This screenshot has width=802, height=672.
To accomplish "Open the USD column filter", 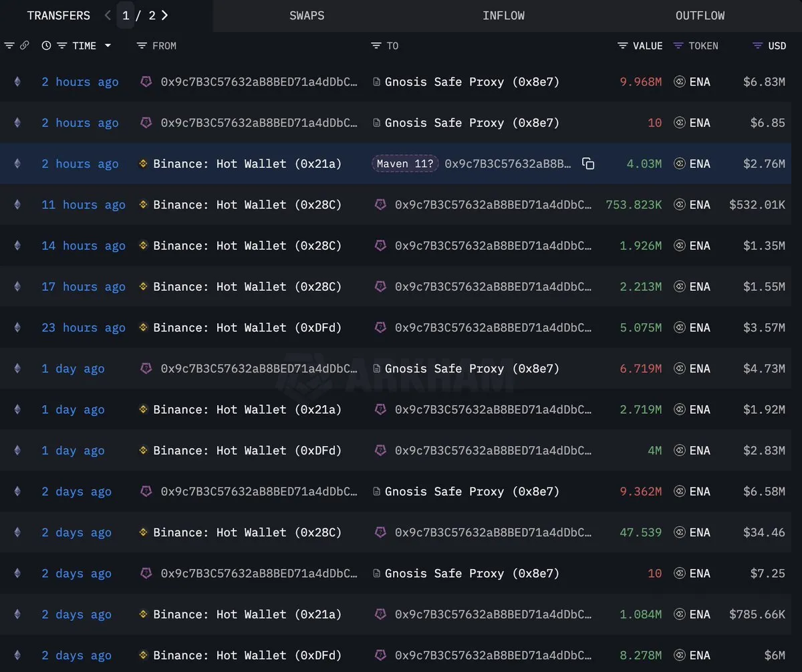I will (757, 45).
